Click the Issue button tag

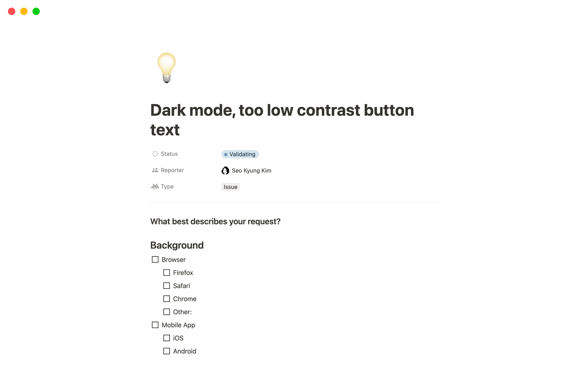click(x=230, y=186)
